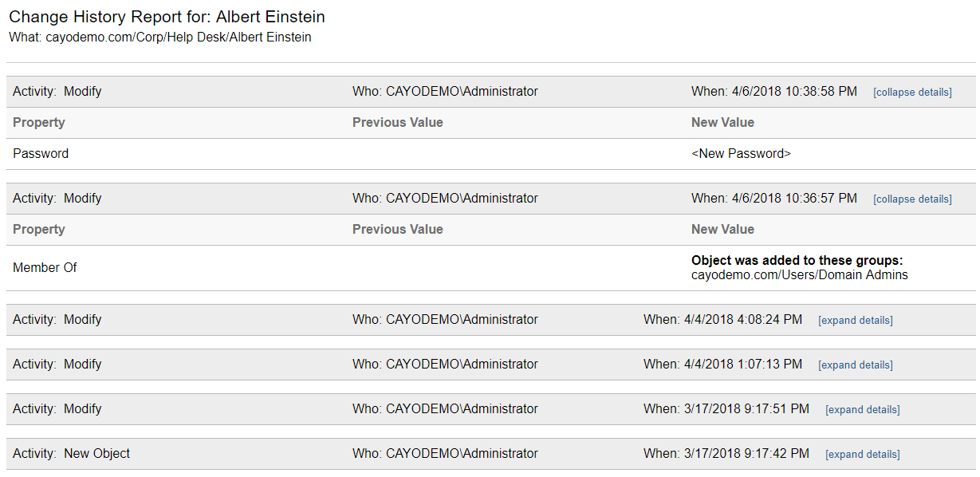This screenshot has height=477, width=980.
Task: Click 'When: 4/6/2018 10:36:57 PM' timestamp
Action: tap(774, 199)
